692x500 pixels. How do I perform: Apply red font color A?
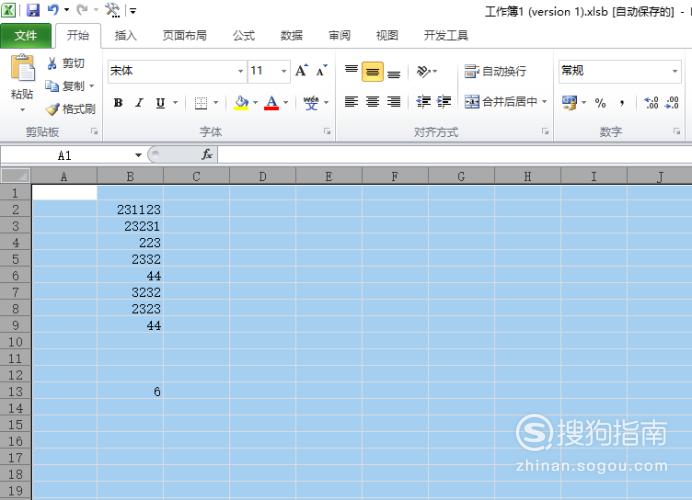[x=271, y=103]
